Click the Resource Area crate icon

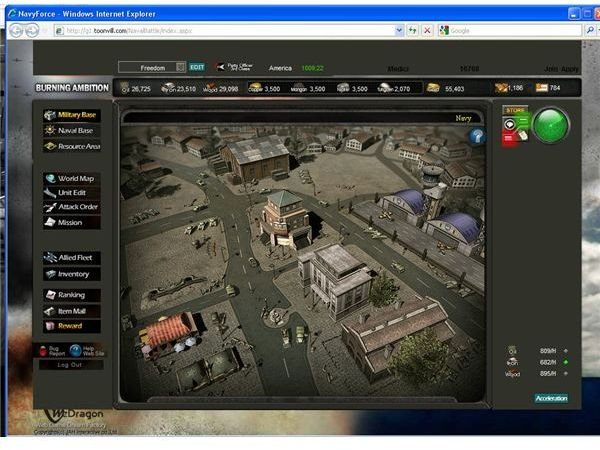50,146
